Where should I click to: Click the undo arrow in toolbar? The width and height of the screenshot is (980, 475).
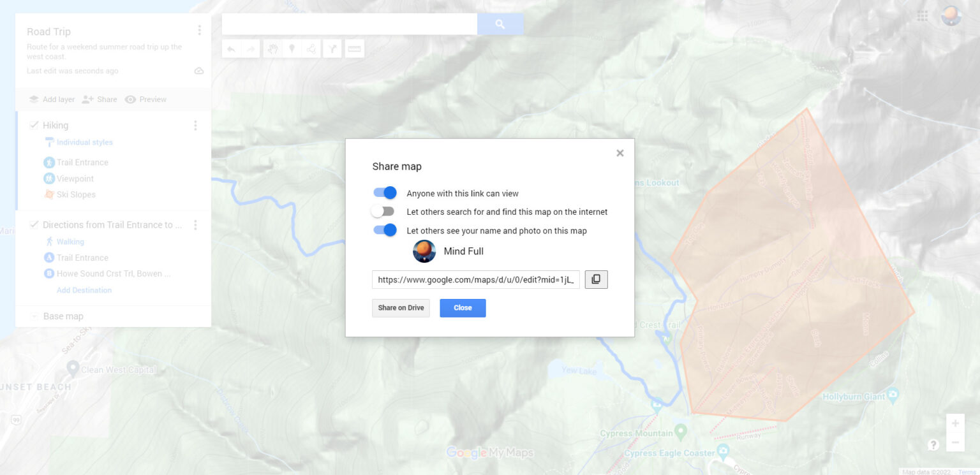(x=231, y=48)
